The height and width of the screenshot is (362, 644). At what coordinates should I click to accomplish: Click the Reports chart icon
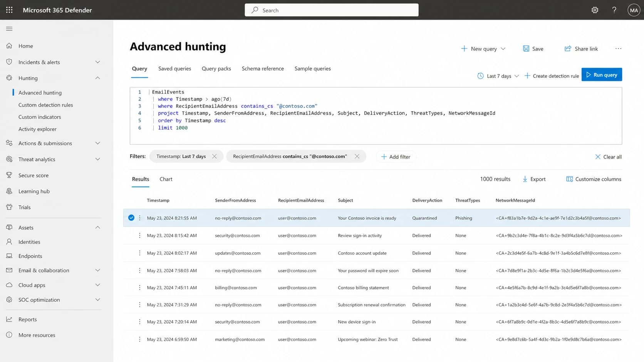point(9,319)
